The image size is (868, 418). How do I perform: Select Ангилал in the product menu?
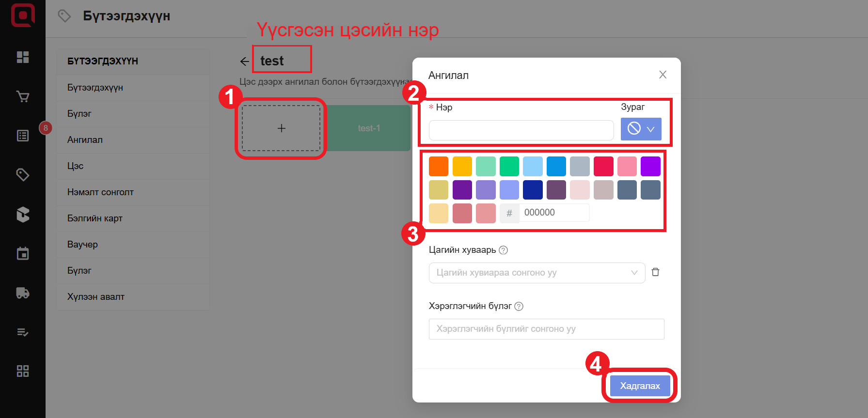tap(85, 140)
